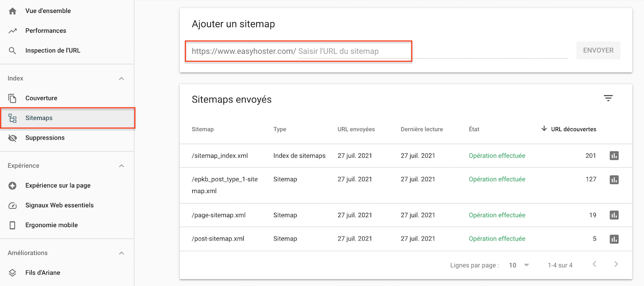This screenshot has width=644, height=286.
Task: Open the Lignes par page dropdown
Action: point(518,265)
